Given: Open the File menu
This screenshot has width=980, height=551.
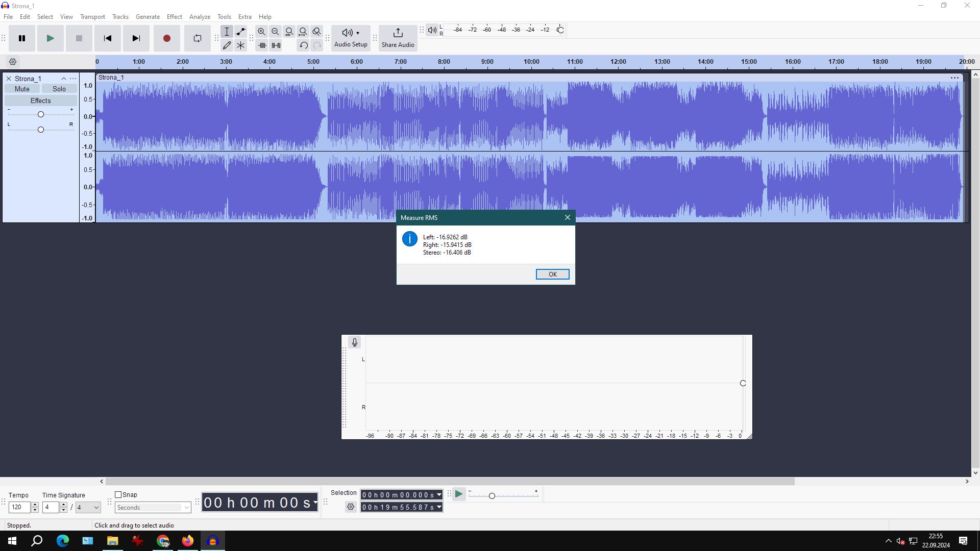Looking at the screenshot, I should click(8, 17).
